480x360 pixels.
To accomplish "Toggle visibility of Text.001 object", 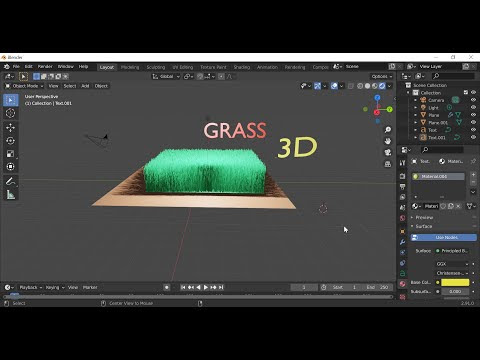I will tap(473, 137).
